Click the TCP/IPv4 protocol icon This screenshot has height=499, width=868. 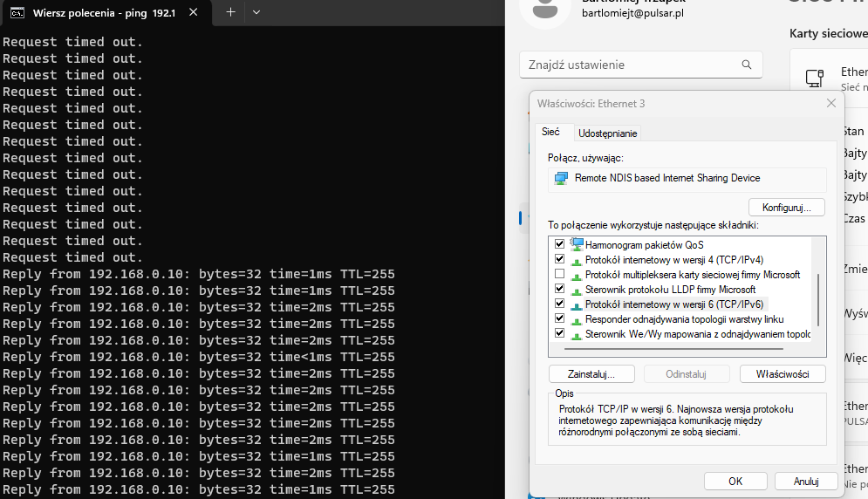(577, 260)
